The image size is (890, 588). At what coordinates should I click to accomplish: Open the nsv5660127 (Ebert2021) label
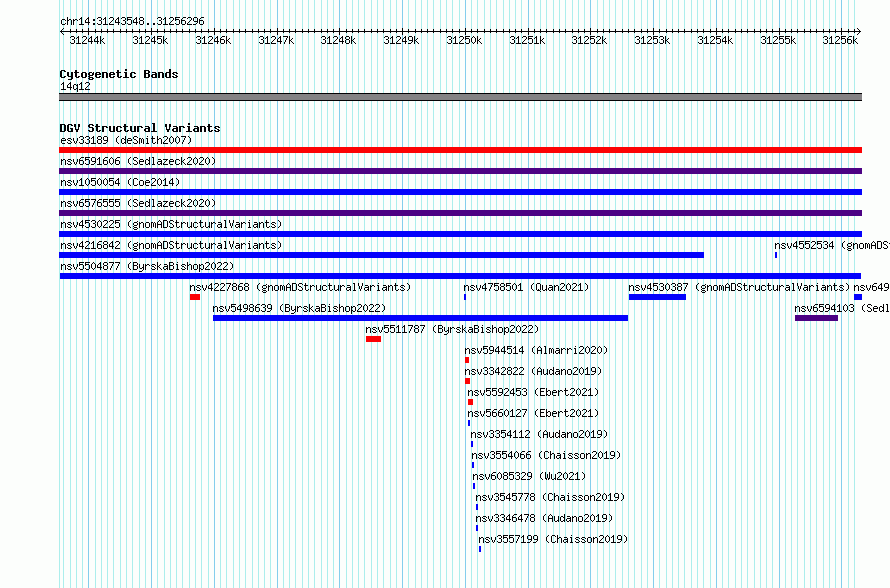tap(533, 413)
